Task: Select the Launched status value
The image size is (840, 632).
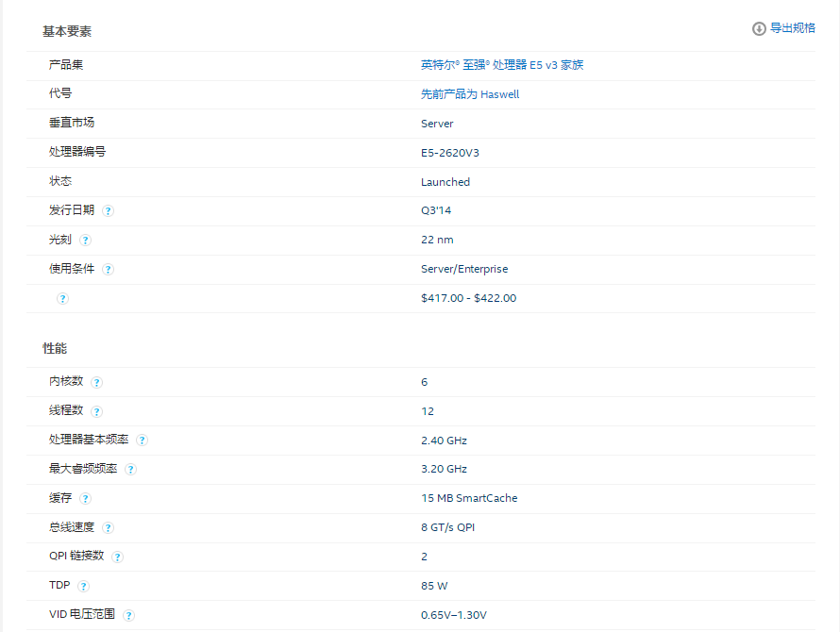Action: point(445,182)
